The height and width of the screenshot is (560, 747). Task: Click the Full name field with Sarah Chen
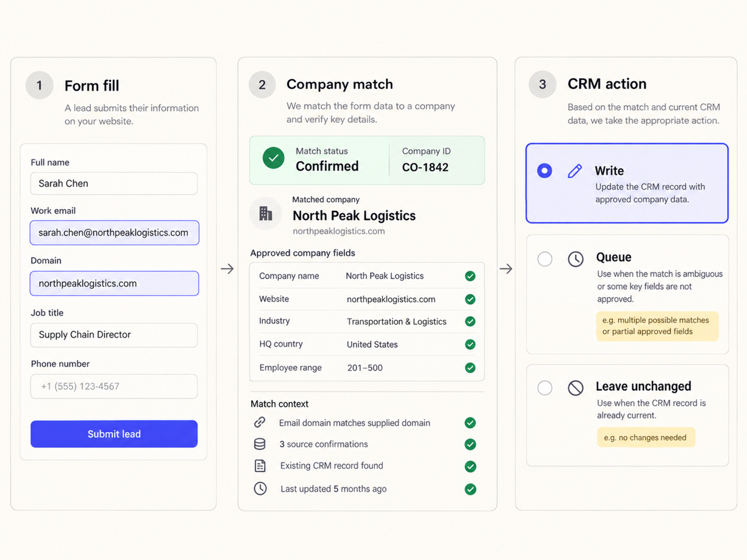pos(114,183)
